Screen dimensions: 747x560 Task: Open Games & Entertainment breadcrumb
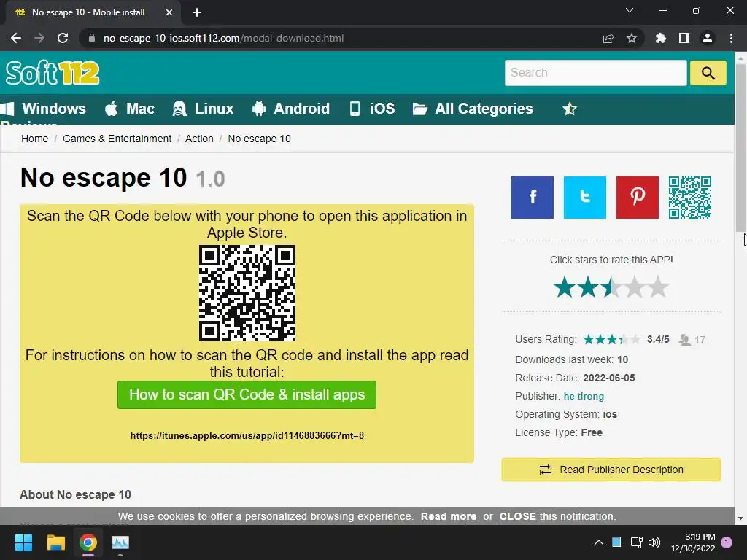(x=117, y=139)
